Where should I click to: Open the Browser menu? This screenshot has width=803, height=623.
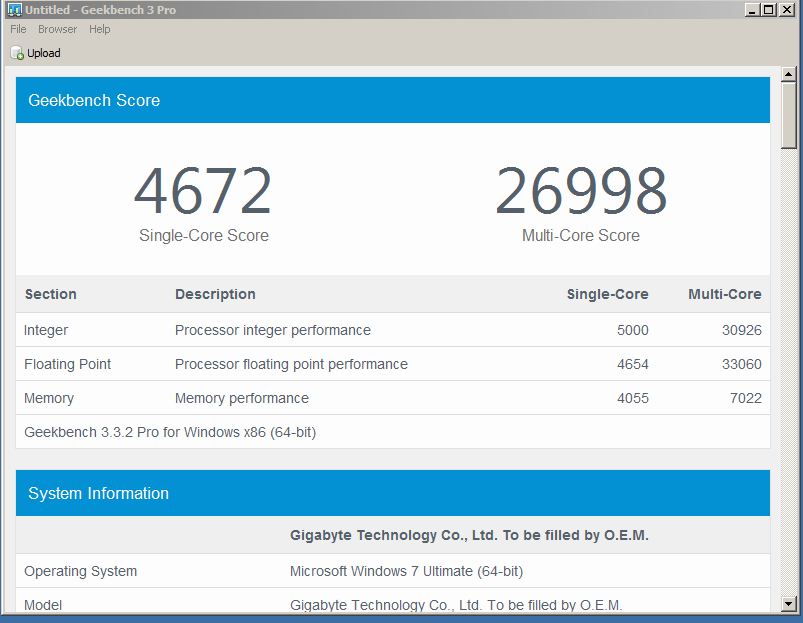pyautogui.click(x=57, y=29)
